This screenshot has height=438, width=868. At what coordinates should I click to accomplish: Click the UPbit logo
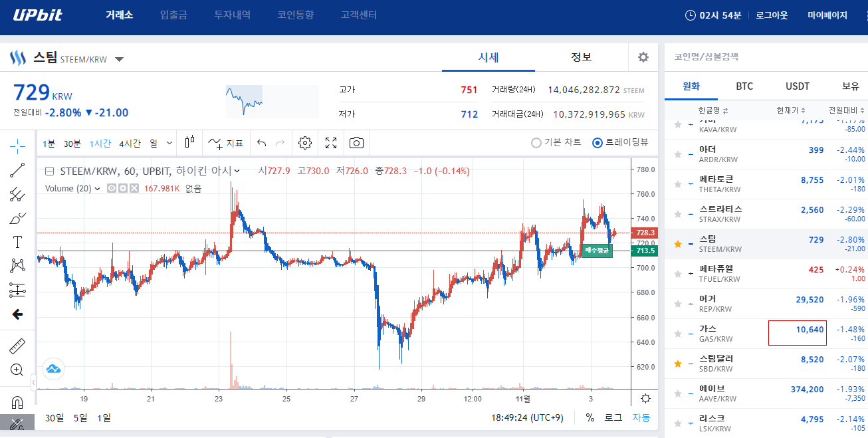pos(38,15)
